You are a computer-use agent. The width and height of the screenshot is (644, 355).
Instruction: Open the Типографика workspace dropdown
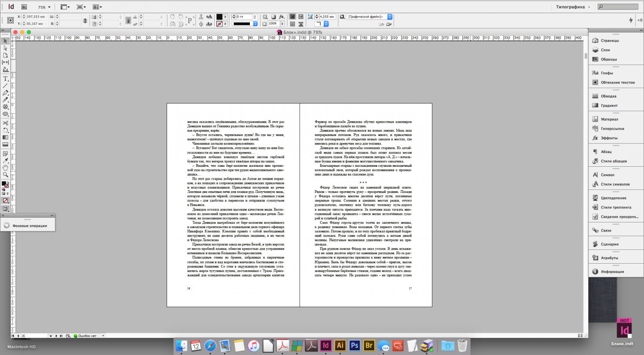point(573,7)
